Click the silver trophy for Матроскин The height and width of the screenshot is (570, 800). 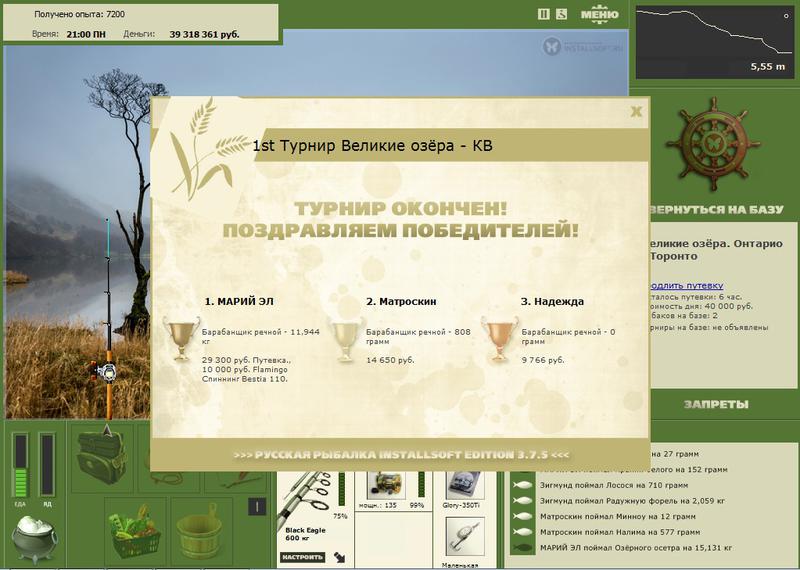pyautogui.click(x=346, y=339)
